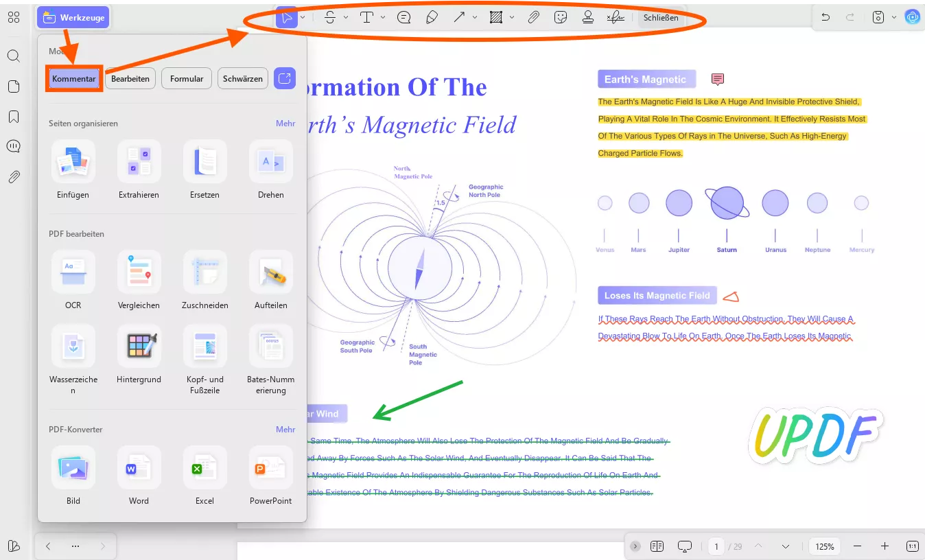Select the arrow drawing tool
925x560 pixels.
459,17
